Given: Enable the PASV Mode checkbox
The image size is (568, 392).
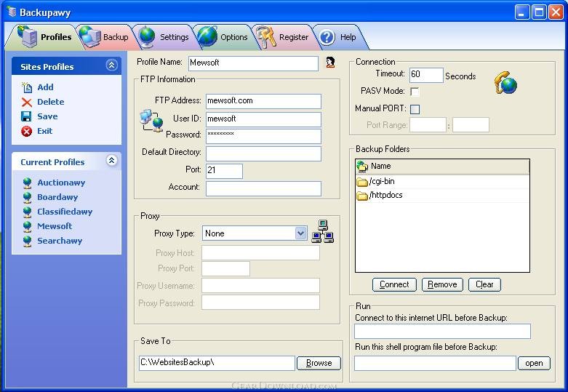Looking at the screenshot, I should point(415,92).
